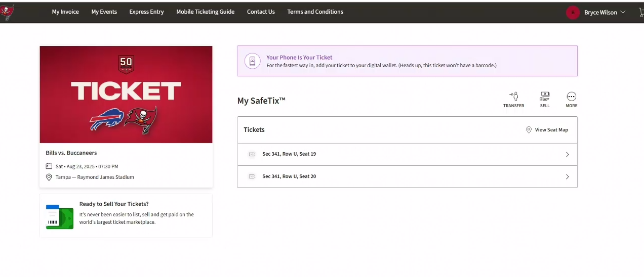
Task: Click the ticket icon beside Seat 19
Action: point(252,154)
